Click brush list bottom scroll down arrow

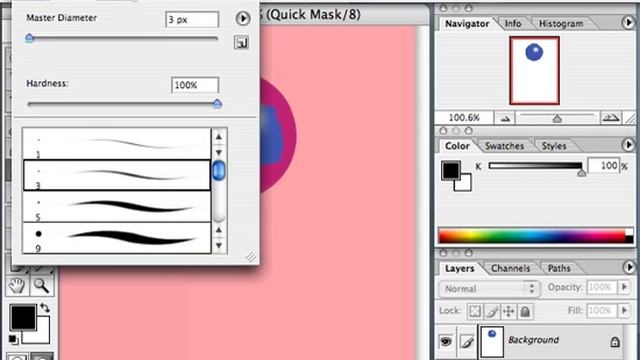(x=219, y=246)
